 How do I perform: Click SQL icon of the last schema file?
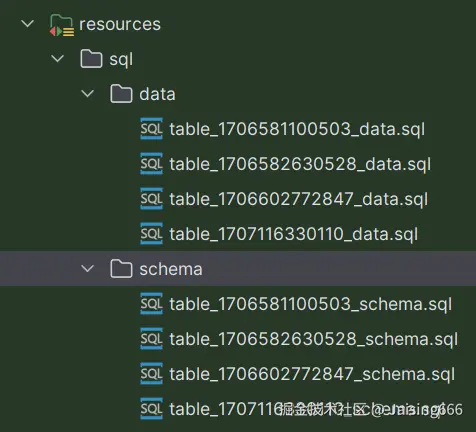pyautogui.click(x=152, y=409)
